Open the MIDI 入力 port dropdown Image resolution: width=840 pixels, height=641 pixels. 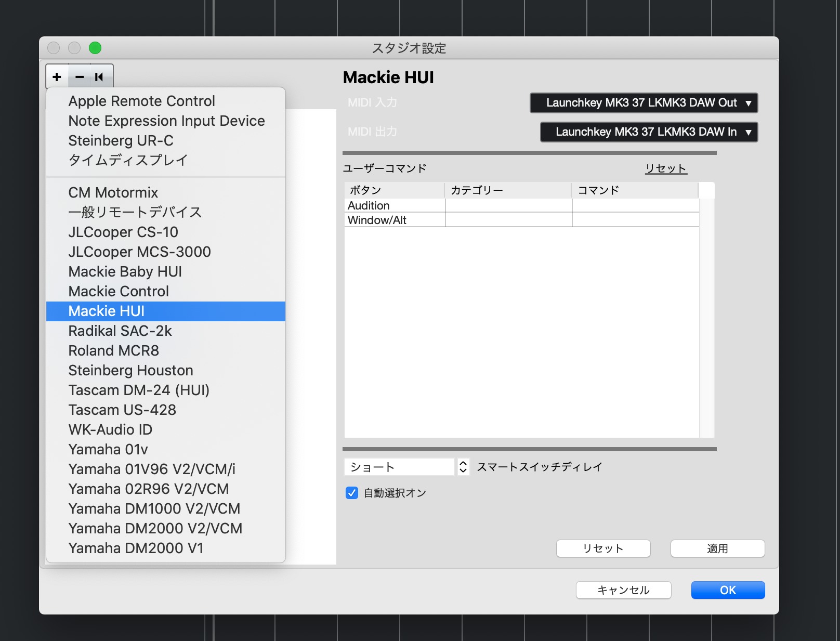[x=644, y=103]
